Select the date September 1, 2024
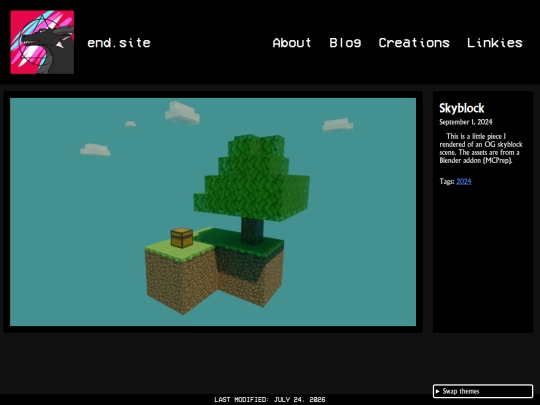This screenshot has width=540, height=405. click(466, 122)
